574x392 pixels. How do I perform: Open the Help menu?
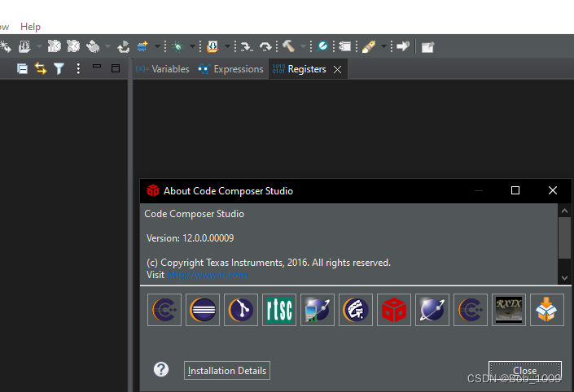tap(30, 27)
